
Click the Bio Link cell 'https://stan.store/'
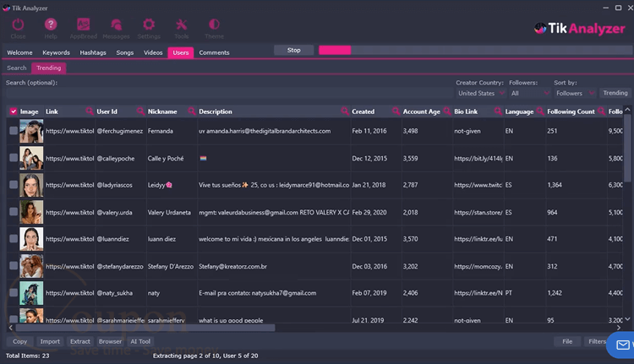coord(478,212)
